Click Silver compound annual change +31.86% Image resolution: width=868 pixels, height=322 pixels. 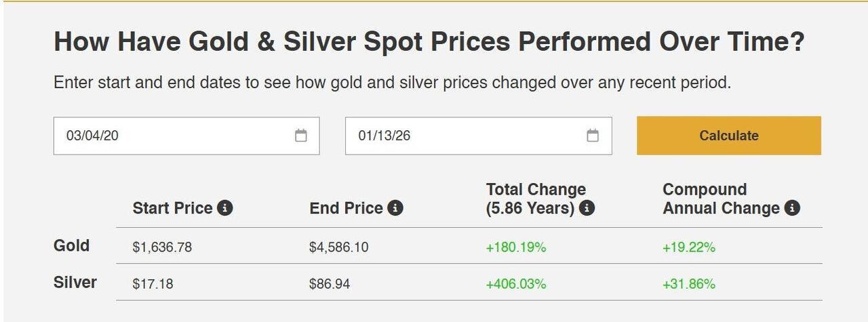(689, 284)
